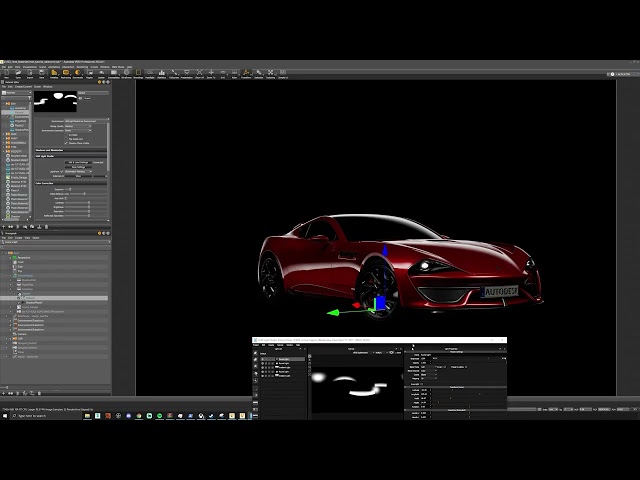This screenshot has height=480, width=640.
Task: Click the Texturing toolbar icon
Action: click(271, 73)
